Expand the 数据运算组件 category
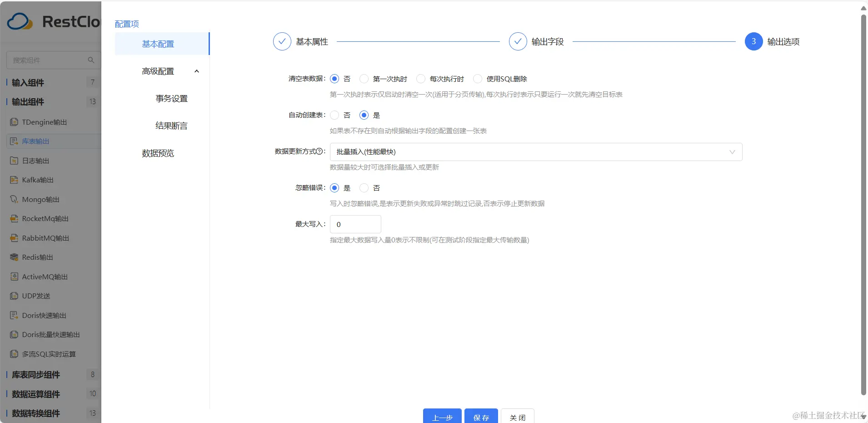868x423 pixels. pos(36,394)
